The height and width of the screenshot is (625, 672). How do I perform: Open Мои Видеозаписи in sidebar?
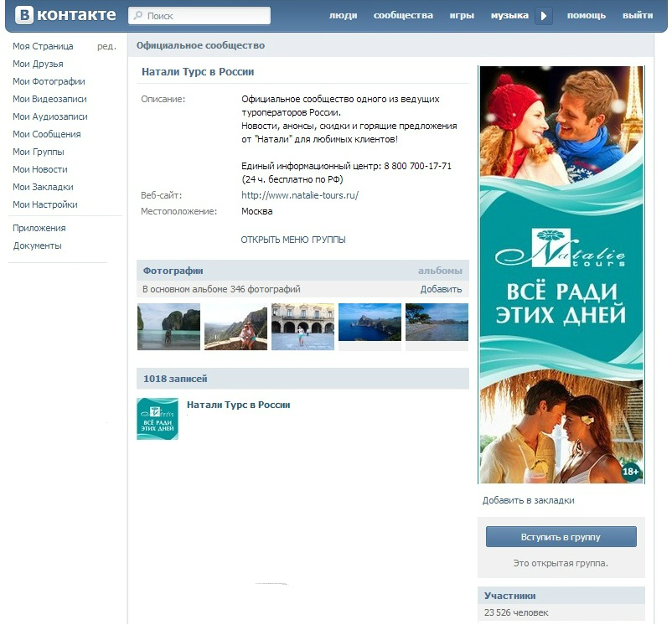pos(49,99)
